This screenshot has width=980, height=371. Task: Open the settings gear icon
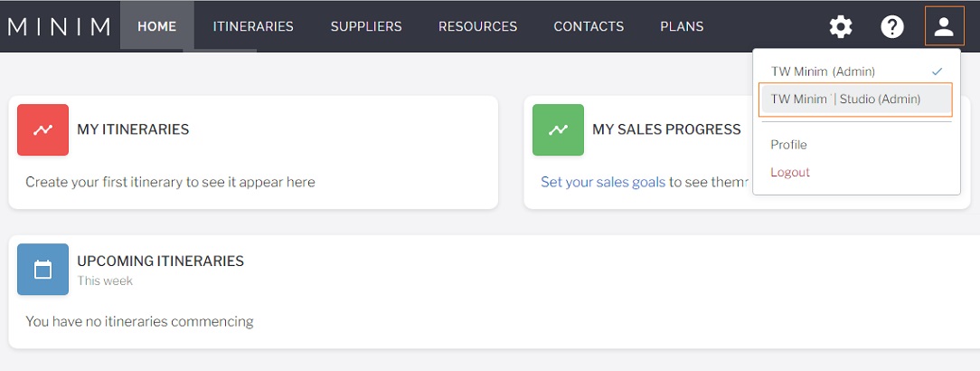[841, 27]
